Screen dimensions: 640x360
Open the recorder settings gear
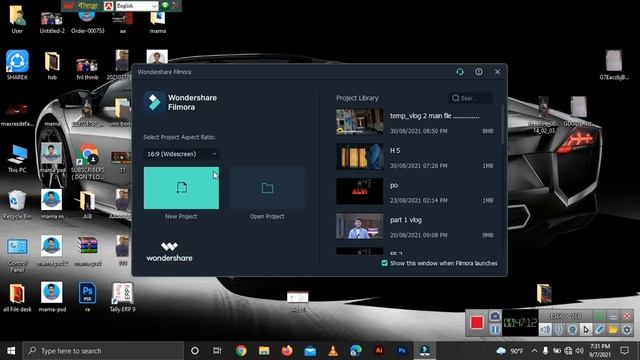[x=627, y=329]
